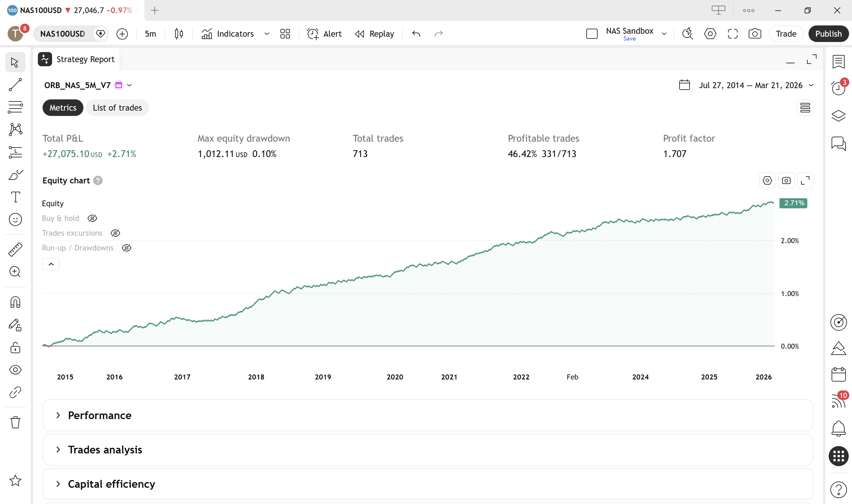Viewport: 852px width, 504px height.
Task: Click the Save link under NAS Sandbox
Action: (630, 38)
